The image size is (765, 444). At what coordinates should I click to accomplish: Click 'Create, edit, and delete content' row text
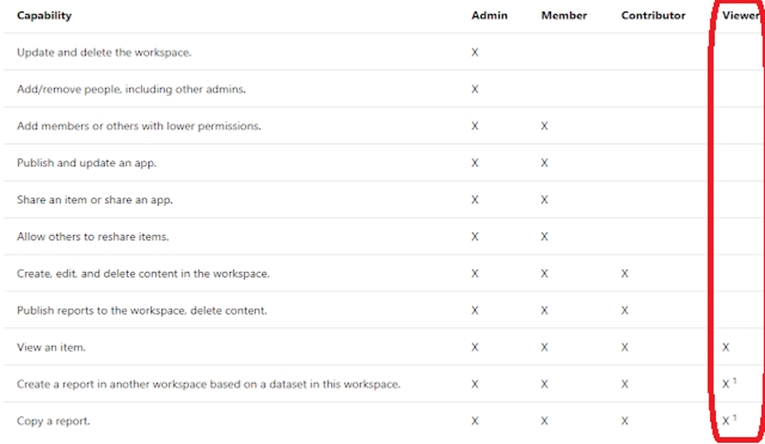click(143, 273)
